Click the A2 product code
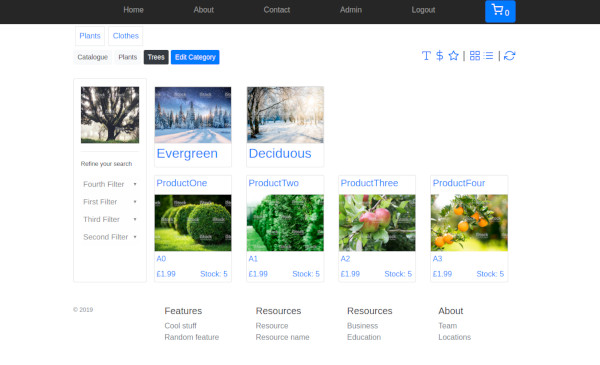The height and width of the screenshot is (365, 600). pyautogui.click(x=345, y=259)
